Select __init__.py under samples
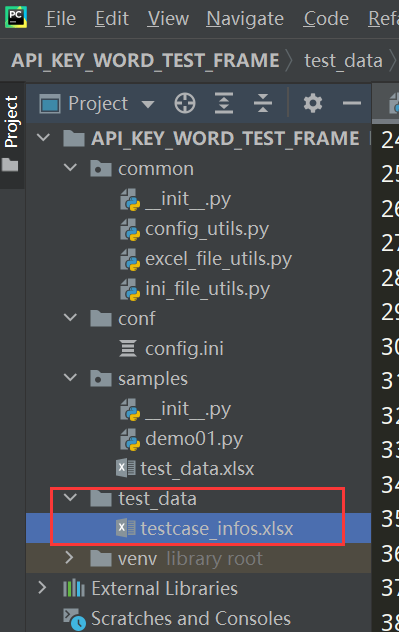 [188, 409]
